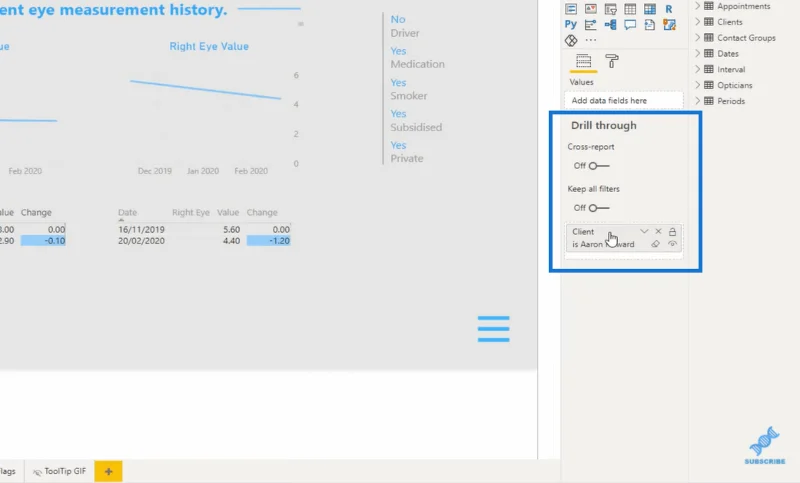Expand the Contact Groups table chevron

pos(697,38)
